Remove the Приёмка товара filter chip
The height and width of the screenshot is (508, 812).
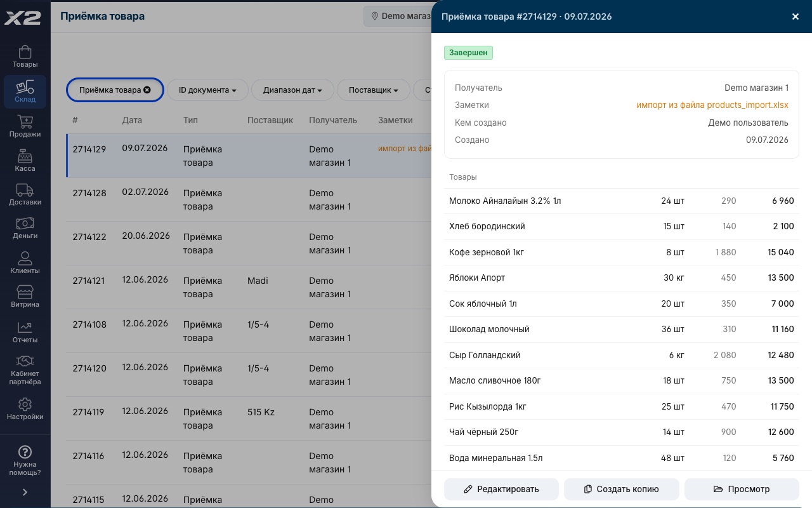(147, 90)
